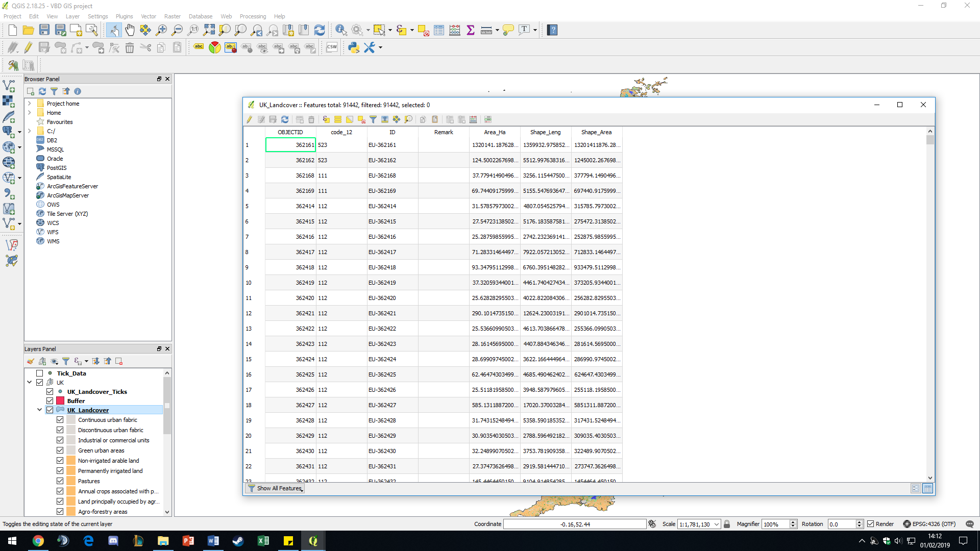Open layer labeling abc options

click(199, 47)
